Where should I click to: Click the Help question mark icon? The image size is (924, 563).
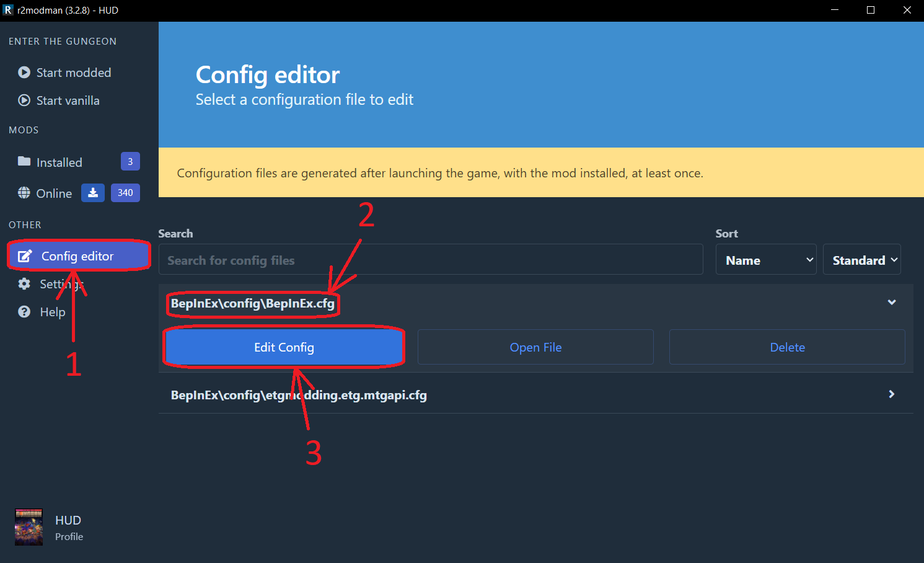(24, 312)
